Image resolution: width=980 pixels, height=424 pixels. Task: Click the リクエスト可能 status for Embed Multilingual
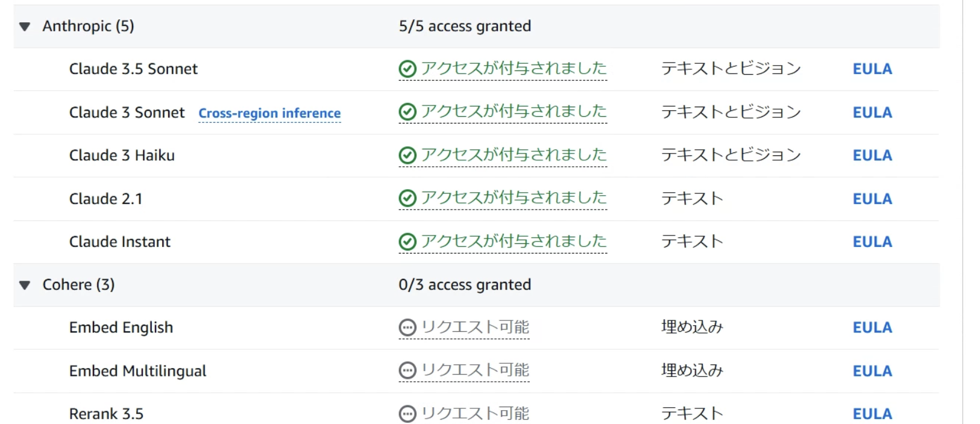(475, 370)
